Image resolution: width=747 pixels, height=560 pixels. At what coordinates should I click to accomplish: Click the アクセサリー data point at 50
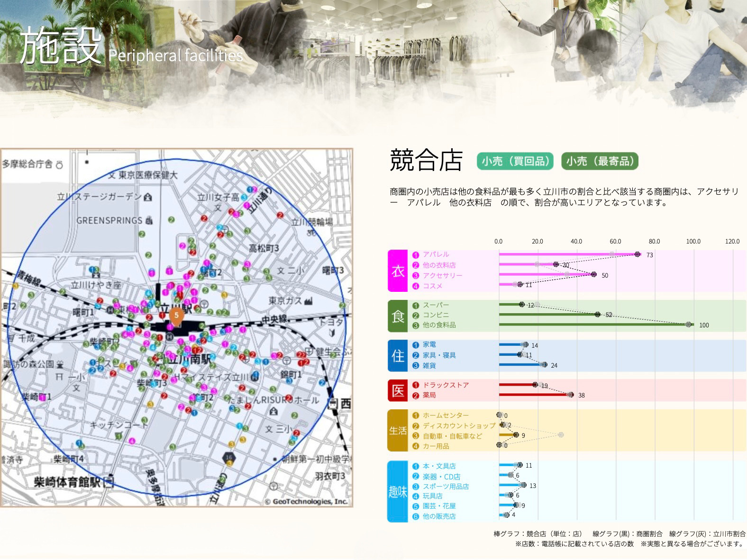pyautogui.click(x=594, y=274)
